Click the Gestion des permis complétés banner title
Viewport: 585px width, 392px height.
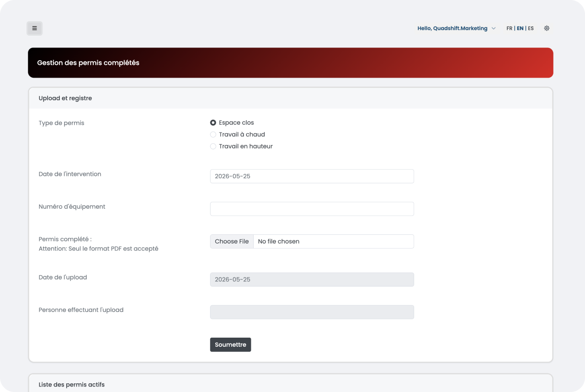pyautogui.click(x=88, y=63)
